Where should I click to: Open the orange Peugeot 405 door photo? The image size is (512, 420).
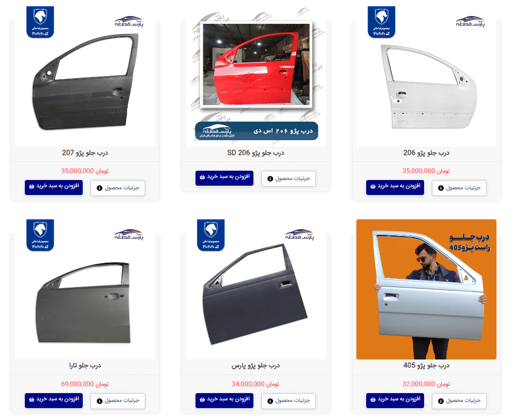coord(426,289)
